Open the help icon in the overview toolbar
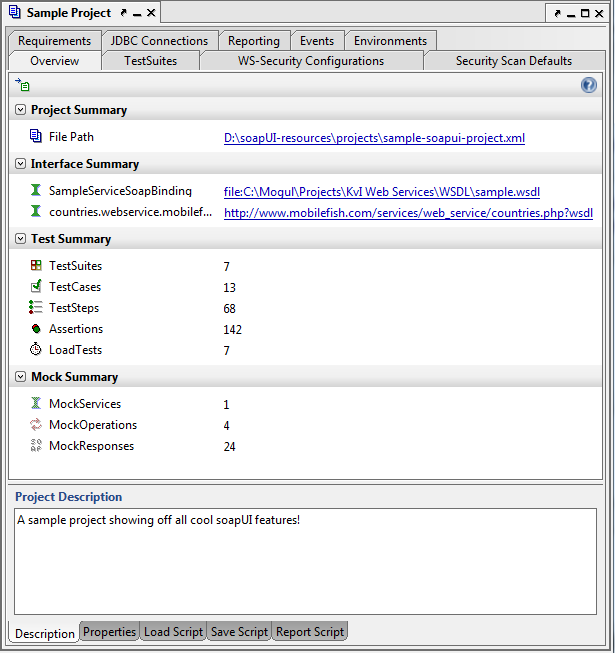This screenshot has width=615, height=653. 588,85
